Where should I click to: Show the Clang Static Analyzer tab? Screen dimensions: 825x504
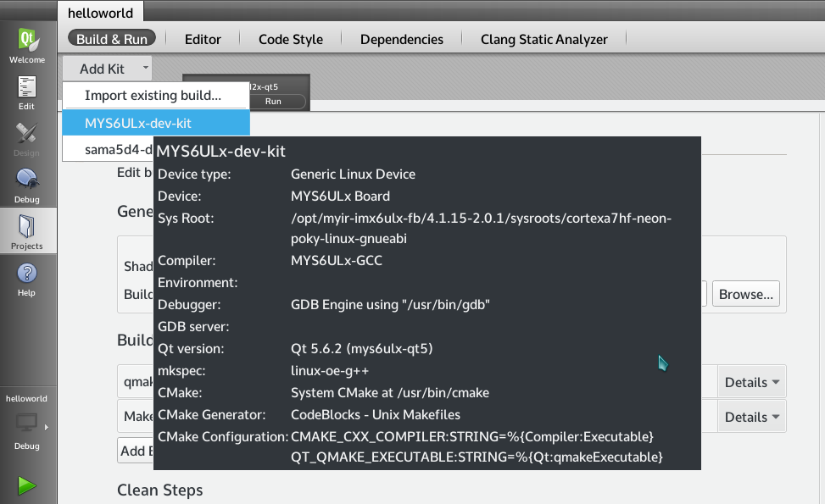[544, 40]
